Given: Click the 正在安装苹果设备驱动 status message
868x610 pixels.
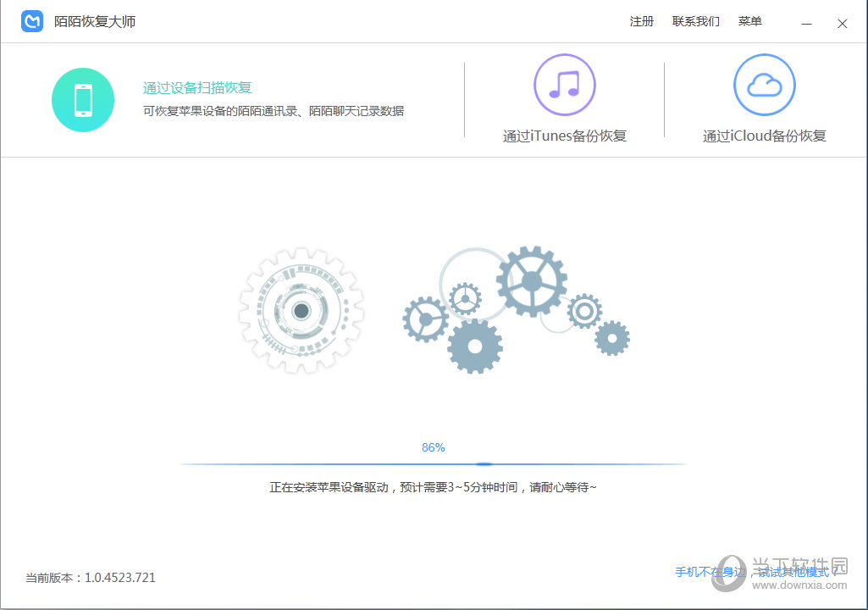Looking at the screenshot, I should click(433, 487).
